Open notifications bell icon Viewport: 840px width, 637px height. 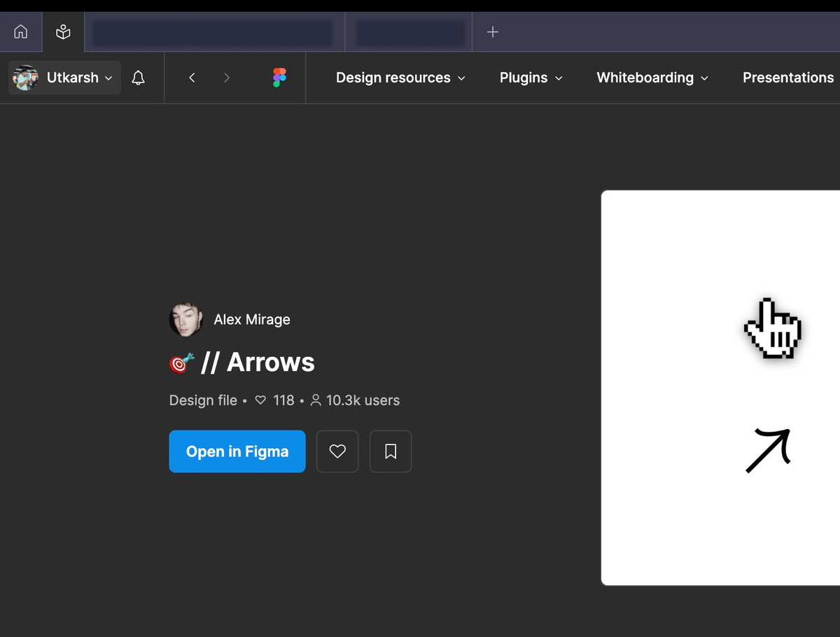[139, 78]
